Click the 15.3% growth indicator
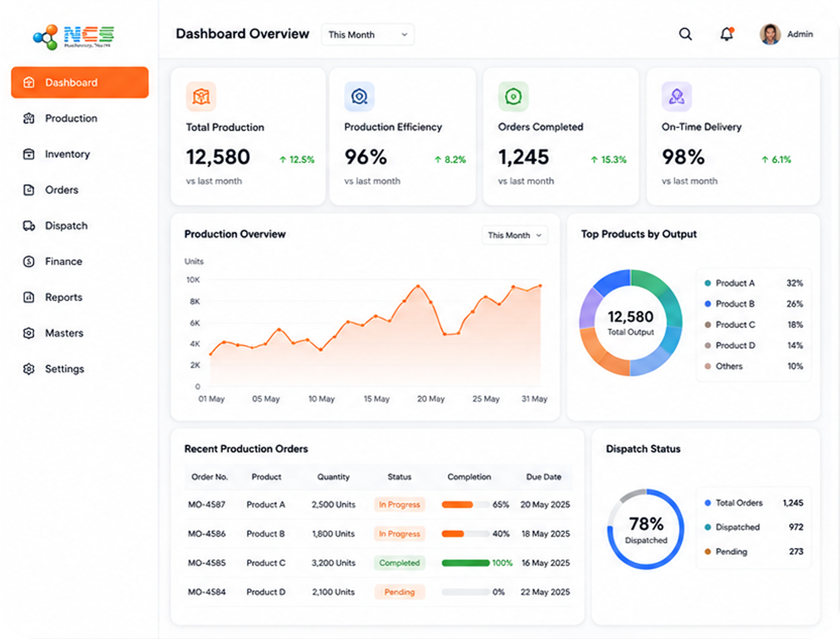 pos(609,160)
